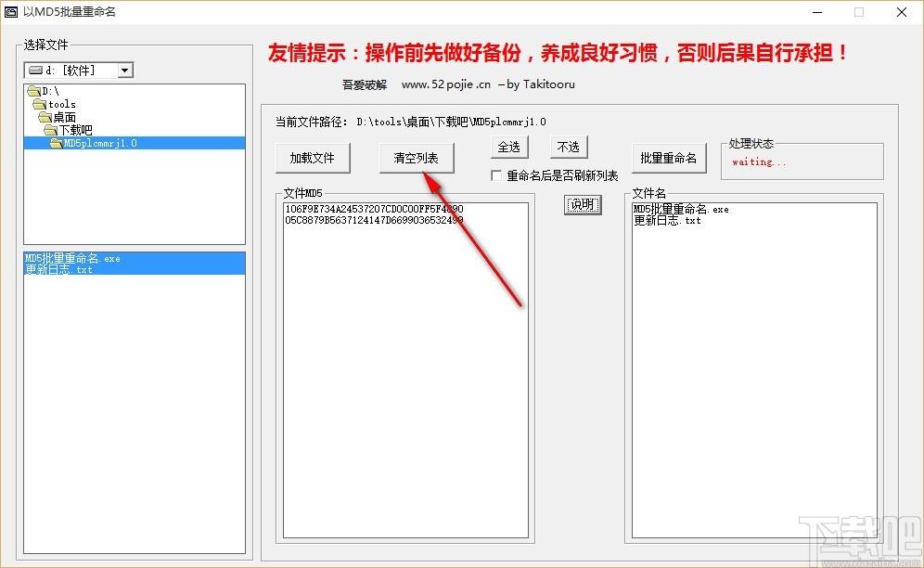Click the tools folder icon
The image size is (924, 568).
click(40, 104)
